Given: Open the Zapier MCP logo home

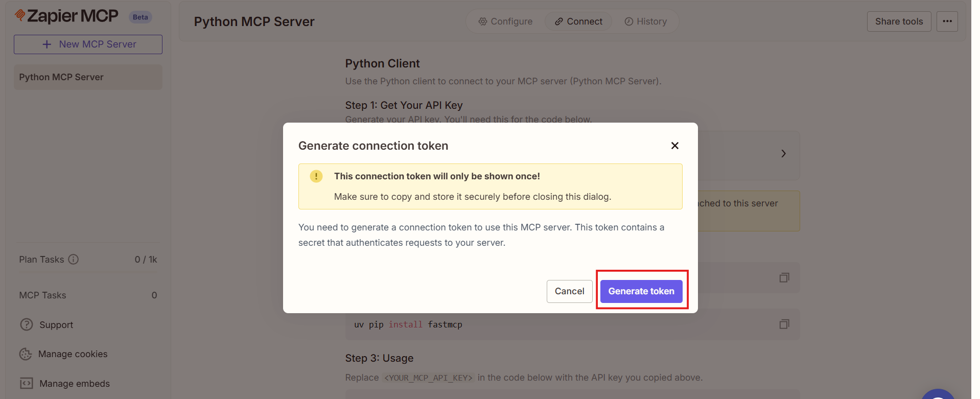Looking at the screenshot, I should point(67,16).
